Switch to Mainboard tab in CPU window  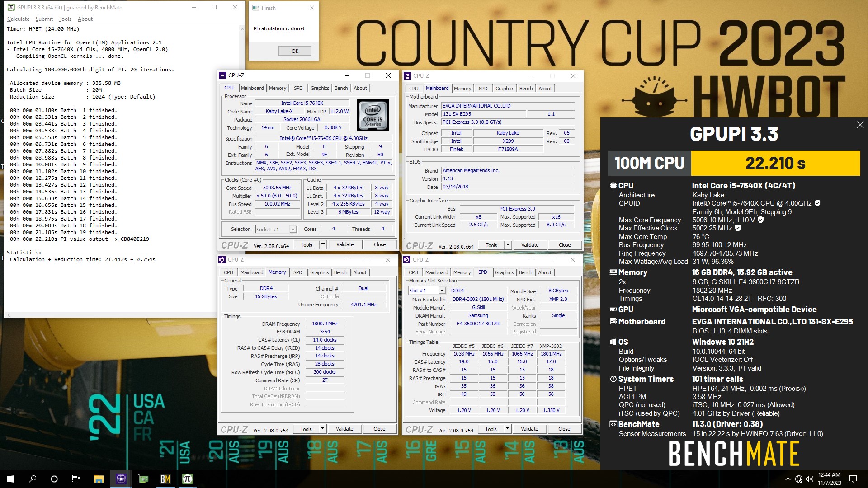tap(252, 88)
